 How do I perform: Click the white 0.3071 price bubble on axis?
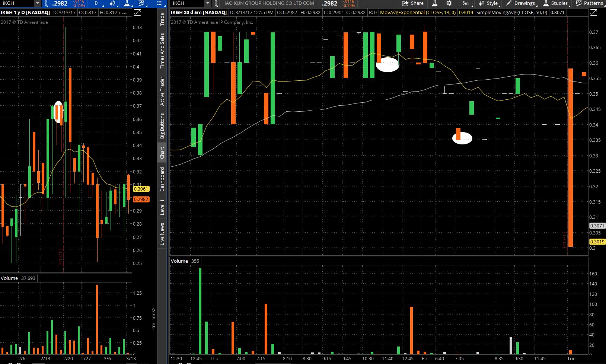coord(597,226)
